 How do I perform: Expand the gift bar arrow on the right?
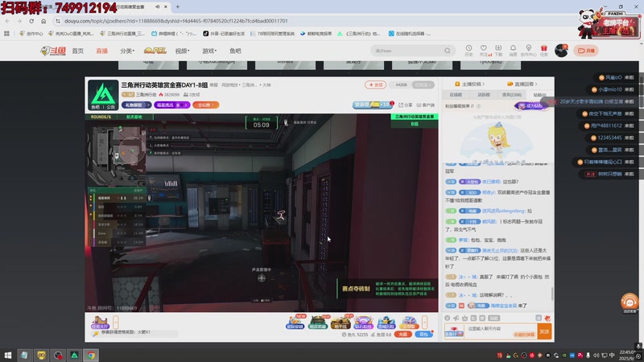[x=424, y=322]
